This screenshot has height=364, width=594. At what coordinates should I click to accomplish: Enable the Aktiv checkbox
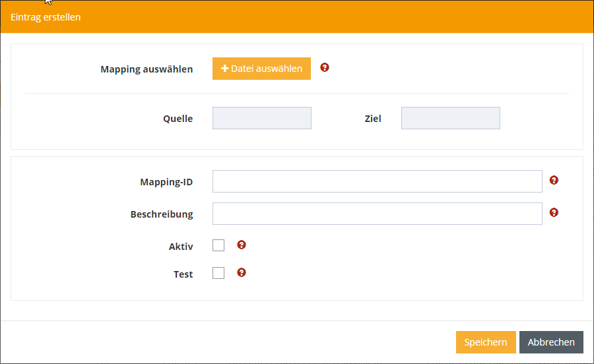pos(218,246)
